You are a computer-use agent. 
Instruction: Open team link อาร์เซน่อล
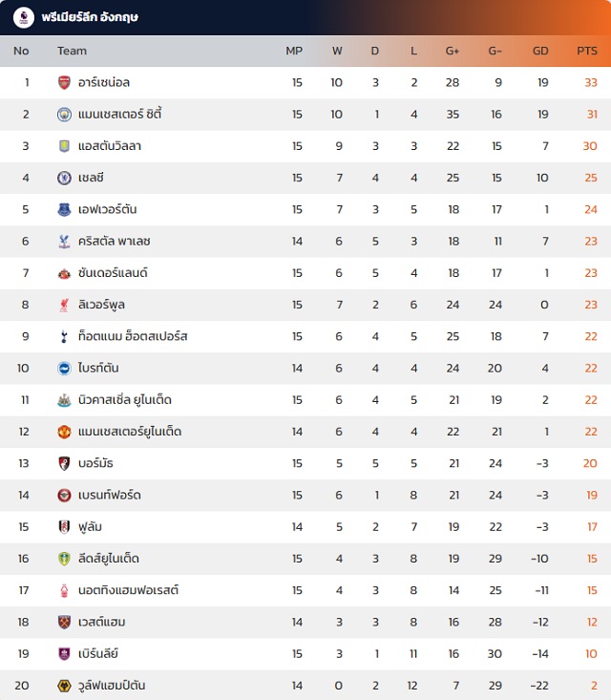pyautogui.click(x=107, y=83)
